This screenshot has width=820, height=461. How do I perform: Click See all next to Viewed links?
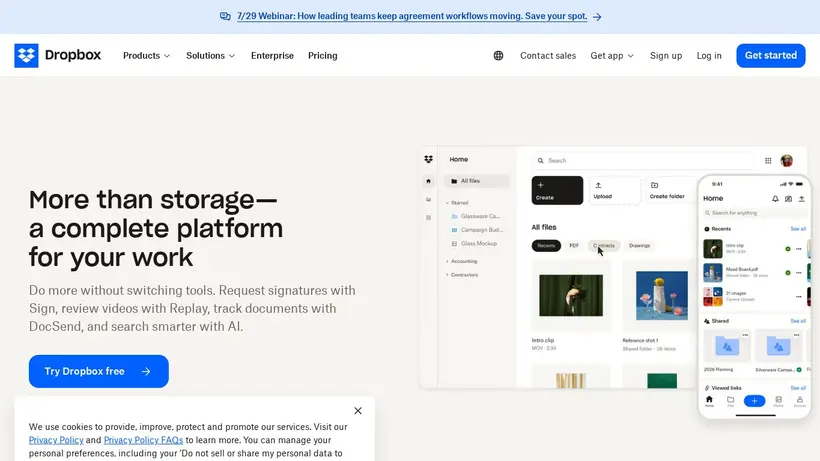[798, 388]
